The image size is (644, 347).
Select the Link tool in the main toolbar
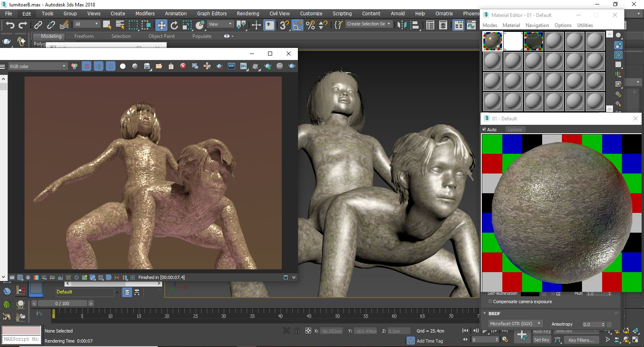[x=38, y=25]
